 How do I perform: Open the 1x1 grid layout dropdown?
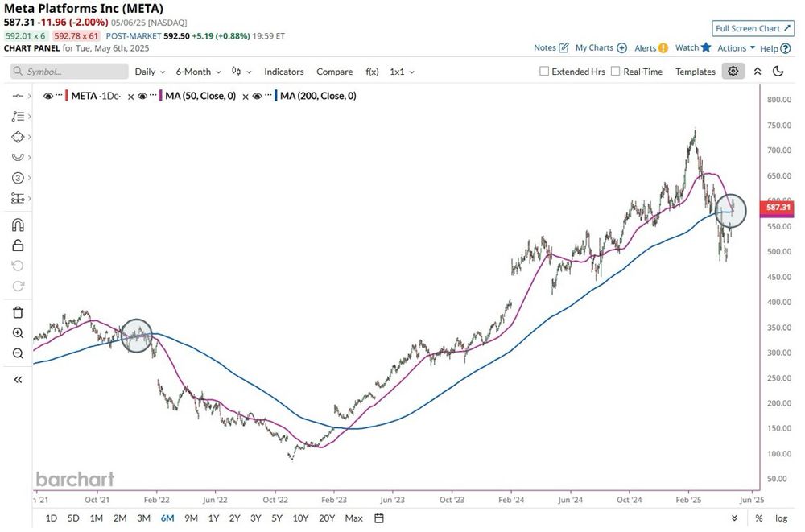pyautogui.click(x=402, y=72)
